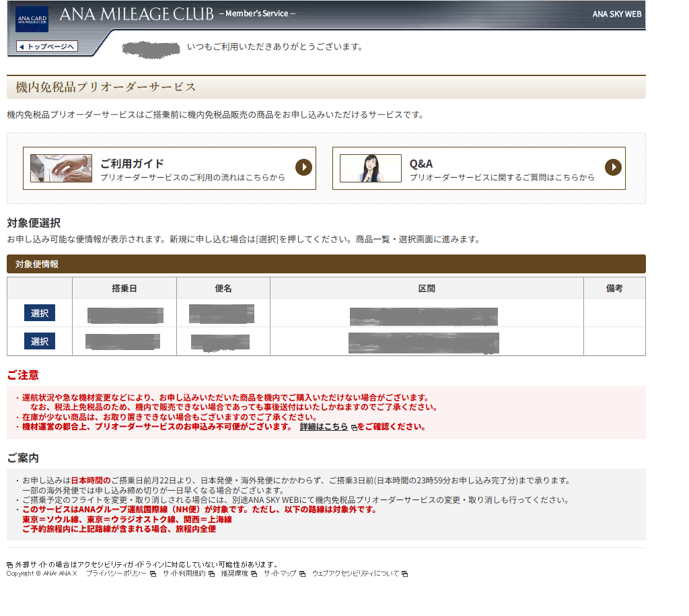Open ウェブアクセシビリティについて footer link
This screenshot has height=616, width=689.
click(355, 574)
